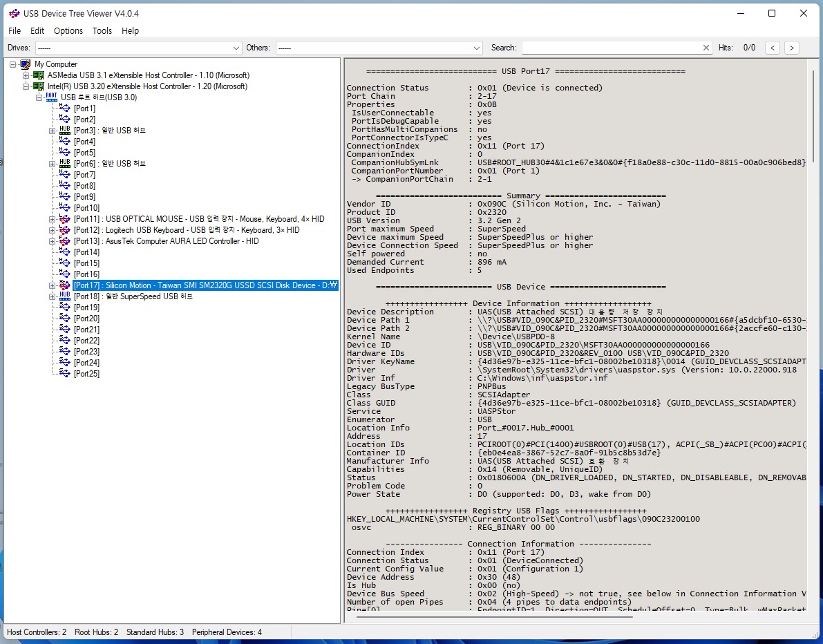
Task: Go to previous search hit
Action: pos(772,48)
